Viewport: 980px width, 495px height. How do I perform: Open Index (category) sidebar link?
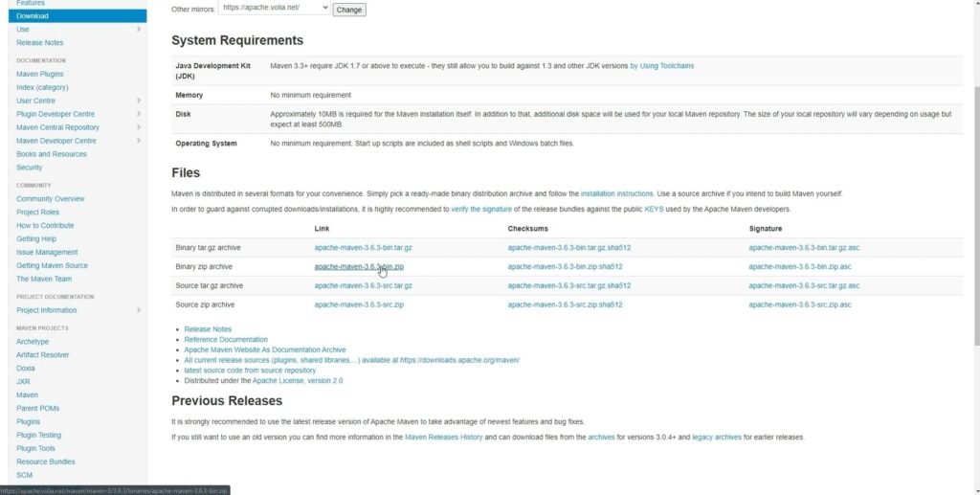[x=42, y=87]
